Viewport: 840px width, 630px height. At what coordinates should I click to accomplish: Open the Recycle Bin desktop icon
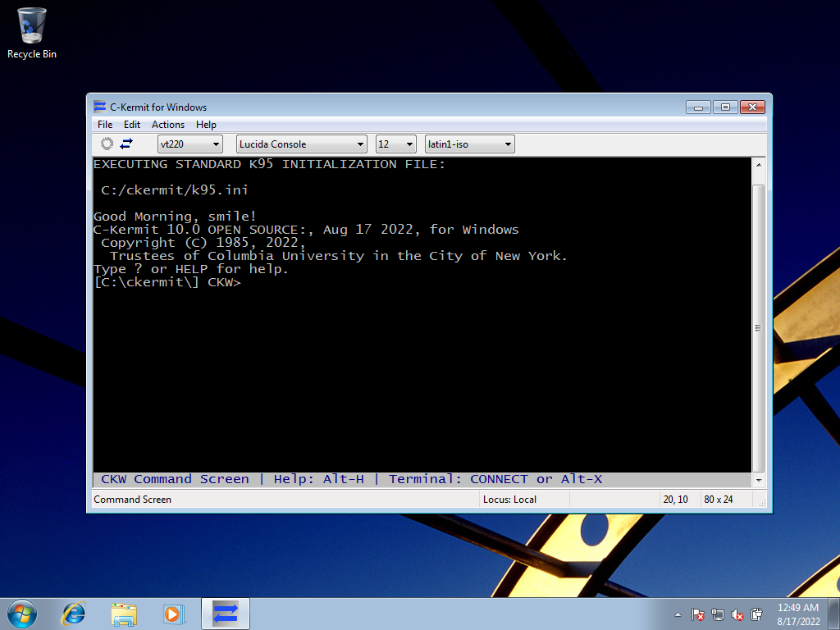(32, 33)
